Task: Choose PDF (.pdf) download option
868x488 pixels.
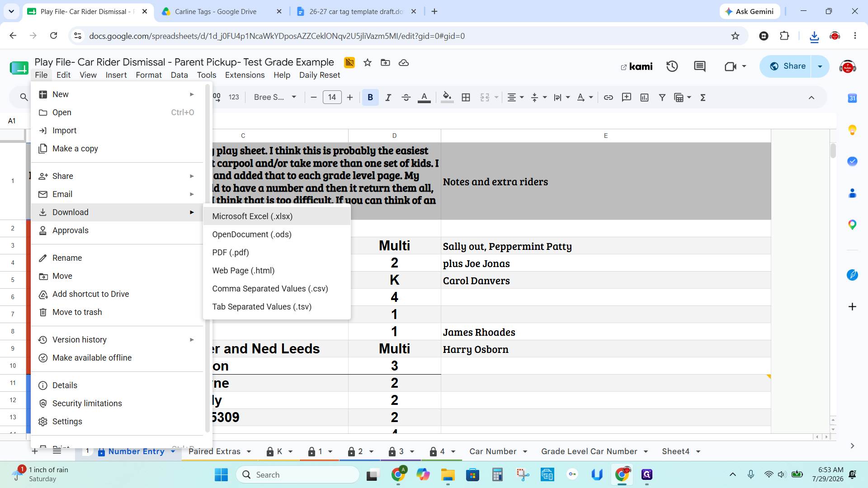Action: 277,252
